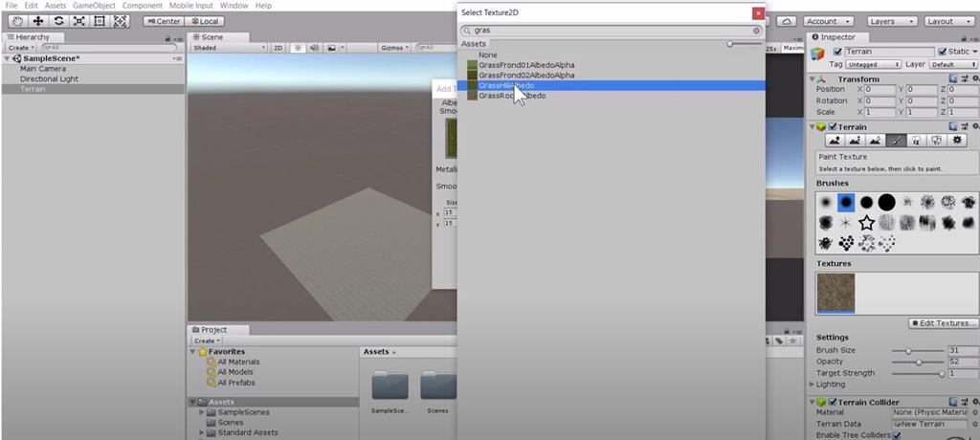This screenshot has height=440, width=980.
Task: Open Hierarchy Create button
Action: tap(20, 48)
